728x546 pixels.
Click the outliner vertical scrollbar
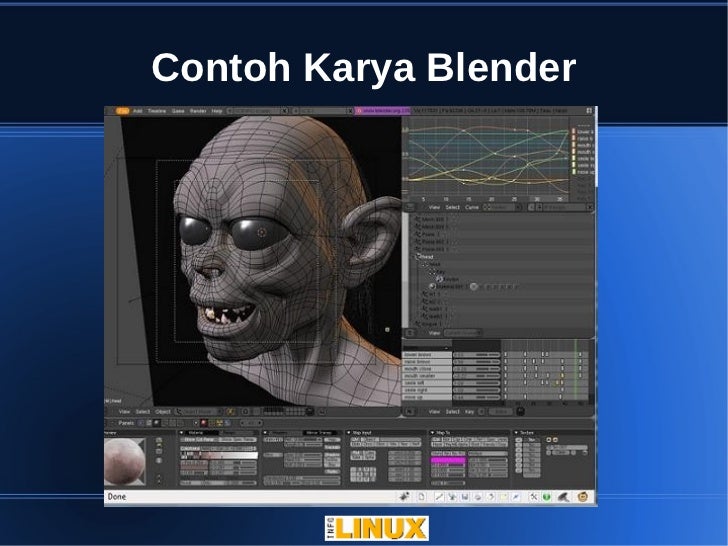(405, 269)
